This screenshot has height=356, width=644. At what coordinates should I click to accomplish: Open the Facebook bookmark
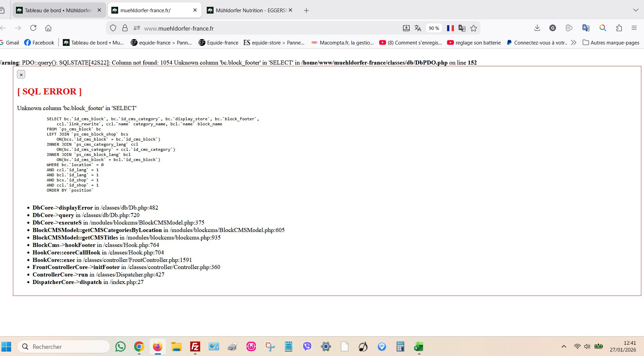[x=39, y=42]
